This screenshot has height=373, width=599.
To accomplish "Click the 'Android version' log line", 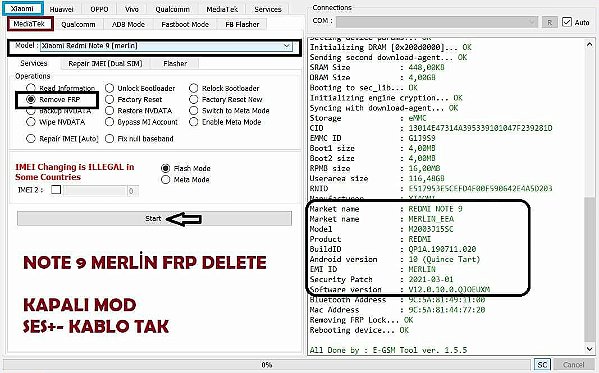I will [395, 259].
